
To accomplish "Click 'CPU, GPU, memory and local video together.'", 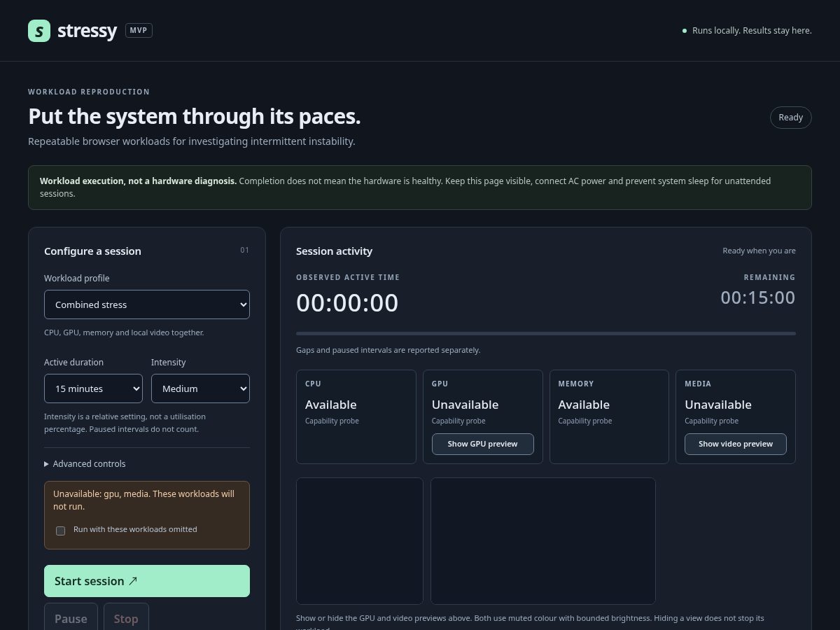I will point(124,332).
